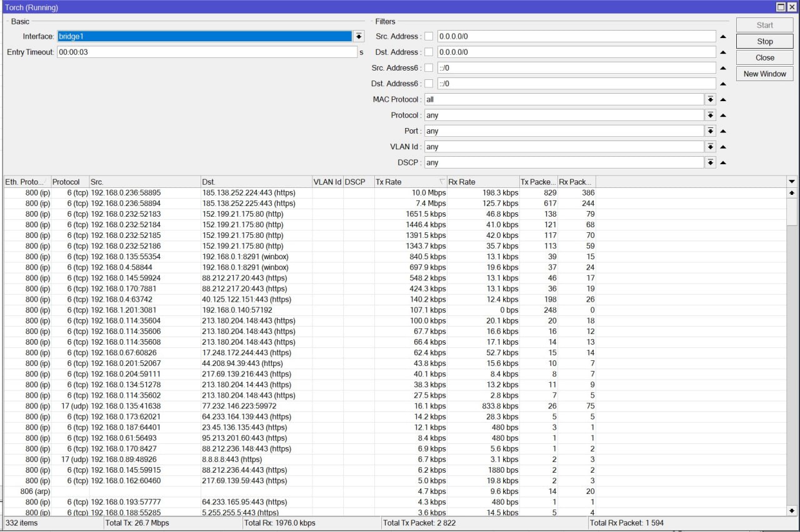Click the Dst. Address 0.0.0.0/0 field

[576, 52]
